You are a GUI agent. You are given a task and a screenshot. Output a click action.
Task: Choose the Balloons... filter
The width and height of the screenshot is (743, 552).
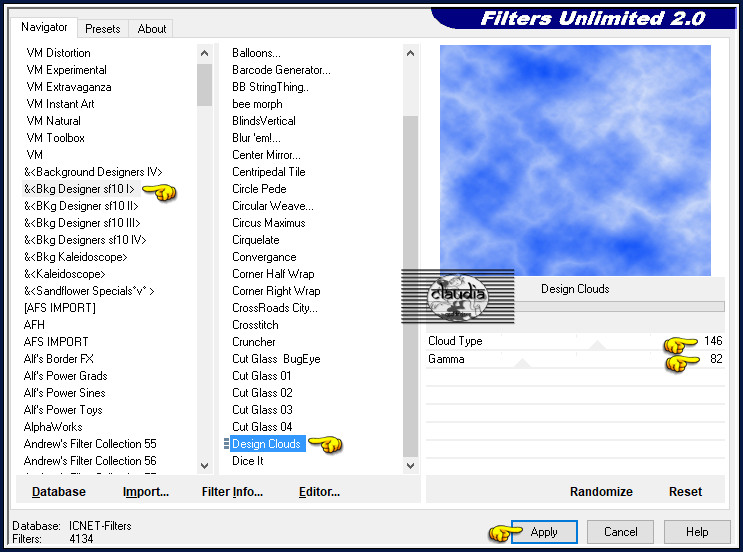(x=256, y=53)
